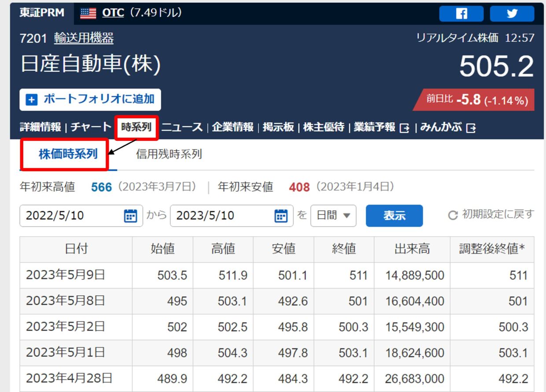Select the 時系列 tab
Image resolution: width=546 pixels, height=392 pixels.
[136, 128]
